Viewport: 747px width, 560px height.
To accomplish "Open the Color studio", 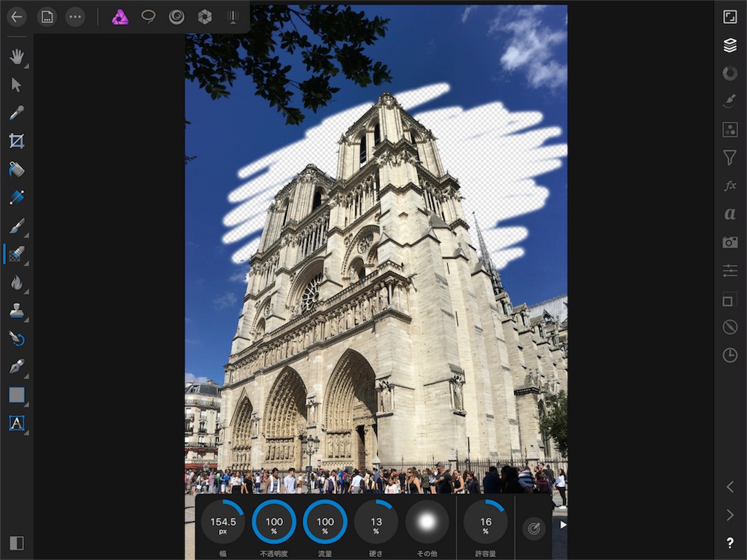I will coord(729,74).
